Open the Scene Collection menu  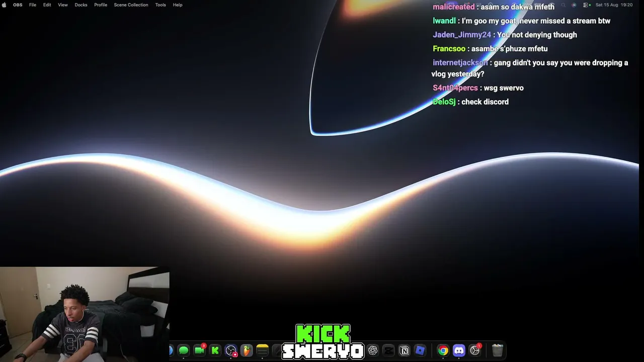[131, 5]
